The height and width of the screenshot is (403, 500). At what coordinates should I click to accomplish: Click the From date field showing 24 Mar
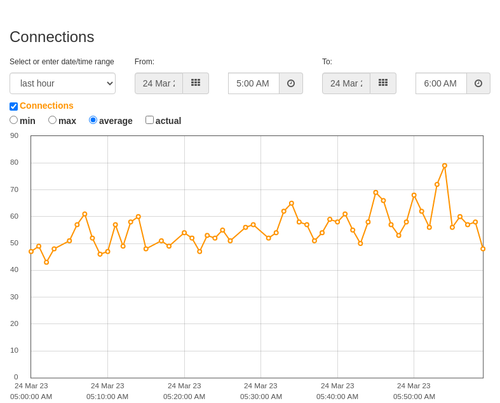(x=159, y=83)
